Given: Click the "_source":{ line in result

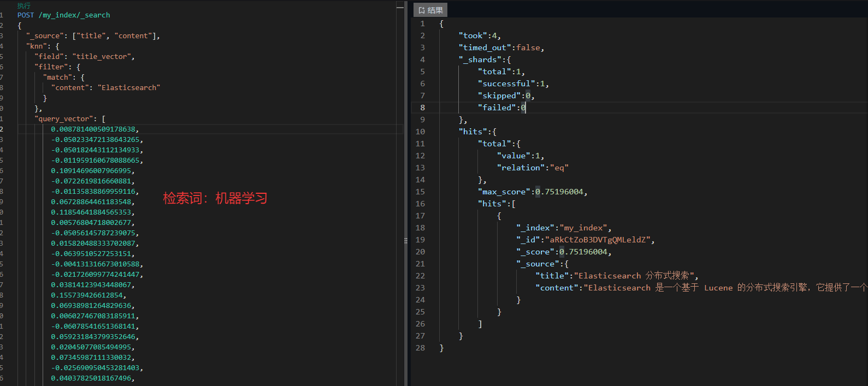Looking at the screenshot, I should coord(542,264).
